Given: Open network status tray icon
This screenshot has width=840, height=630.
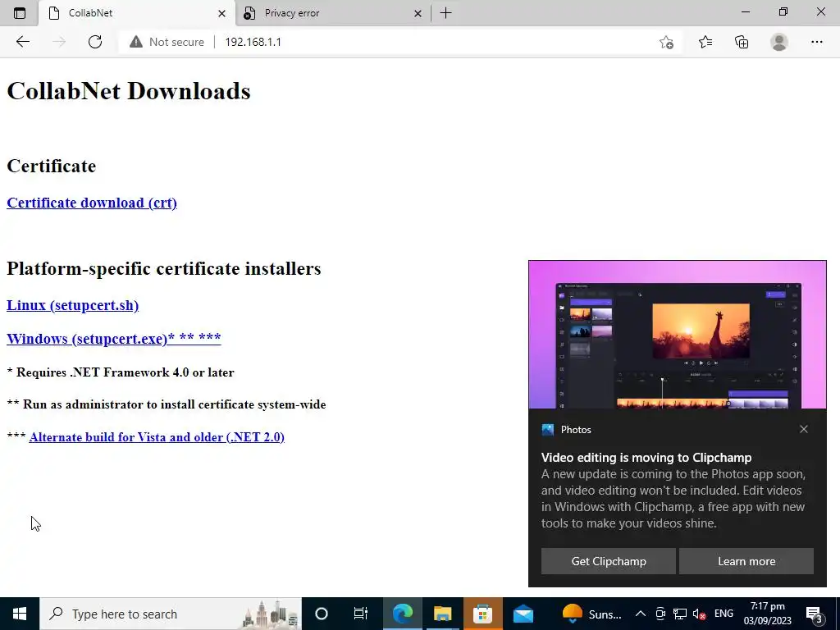Looking at the screenshot, I should pos(680,614).
